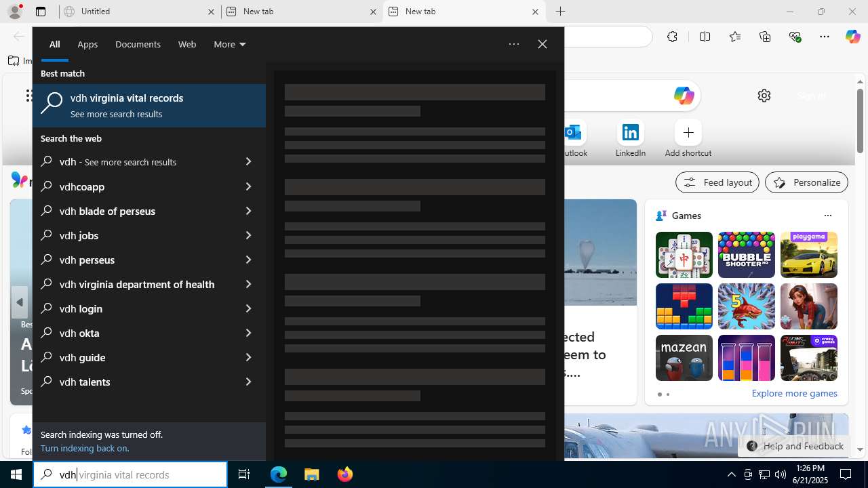Click Help and Feedback button
Viewport: 868px width, 488px height.
[794, 446]
